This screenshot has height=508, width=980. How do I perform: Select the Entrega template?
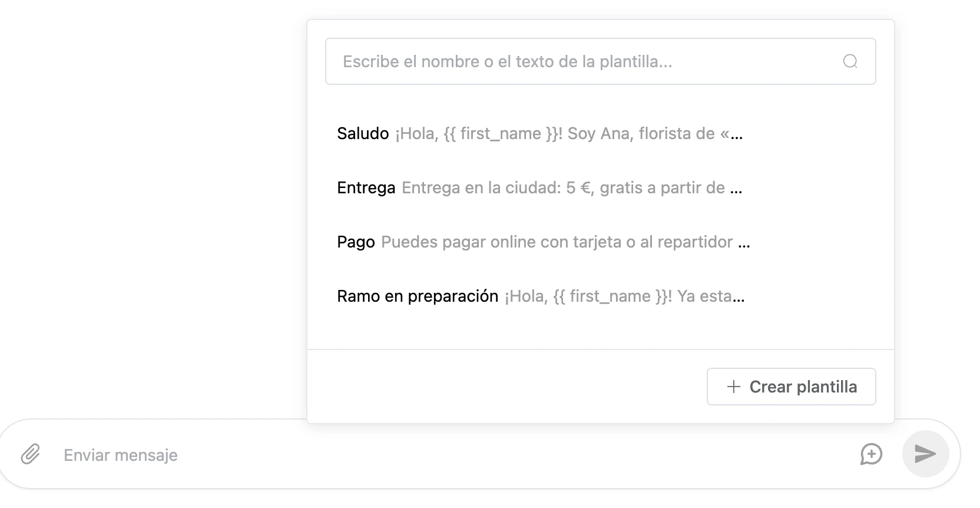600,188
